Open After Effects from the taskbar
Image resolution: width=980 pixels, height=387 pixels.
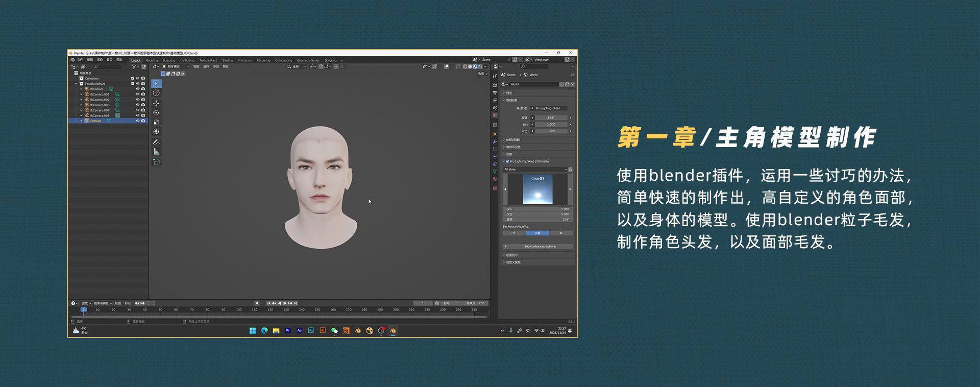[300, 331]
